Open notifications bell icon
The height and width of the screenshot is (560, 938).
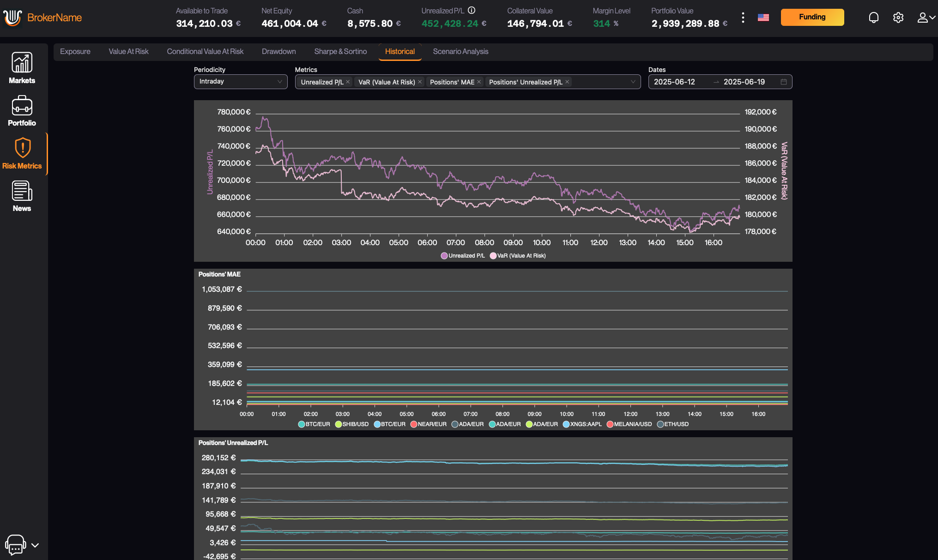(x=873, y=18)
